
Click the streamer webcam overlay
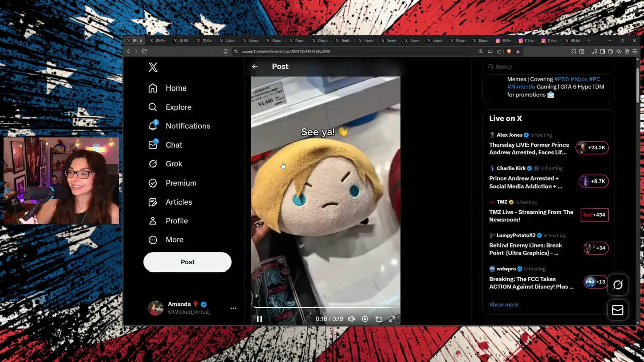click(61, 181)
